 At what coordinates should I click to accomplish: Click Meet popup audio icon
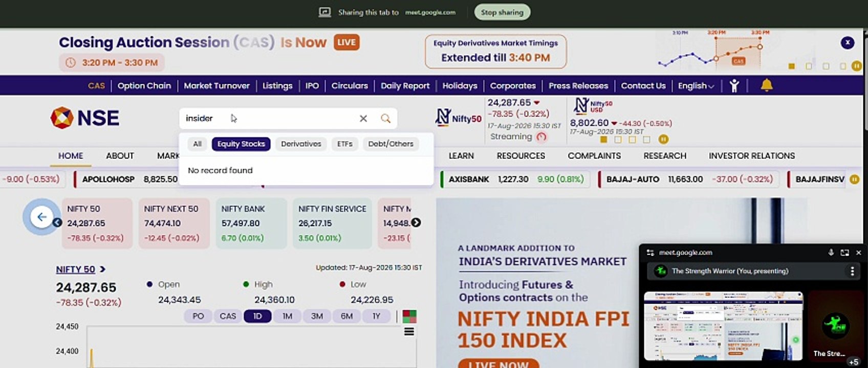pos(831,252)
